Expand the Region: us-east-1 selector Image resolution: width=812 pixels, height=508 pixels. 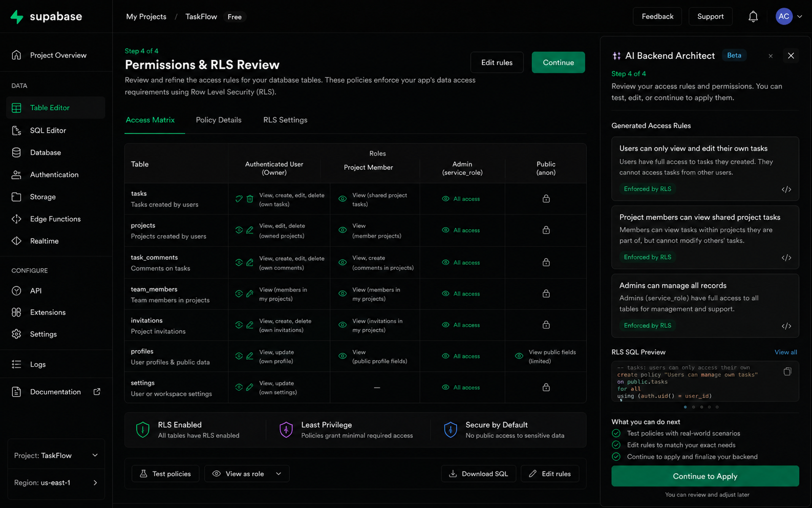[x=56, y=482]
